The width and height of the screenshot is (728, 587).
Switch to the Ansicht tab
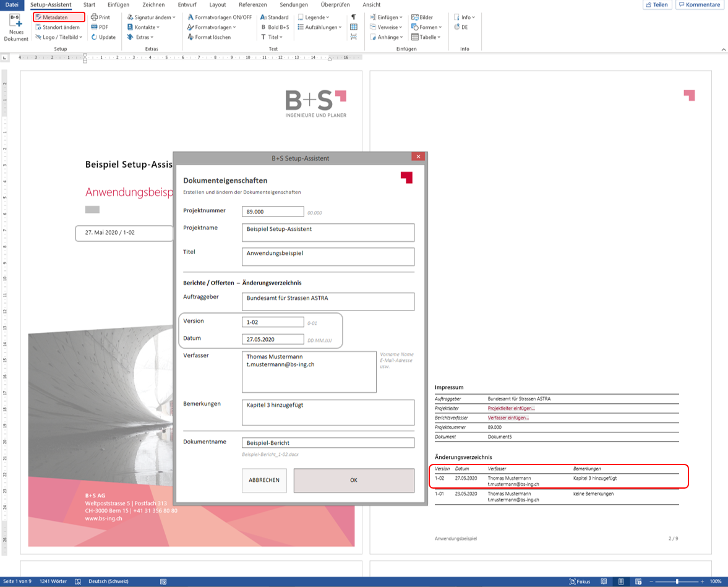(x=372, y=5)
